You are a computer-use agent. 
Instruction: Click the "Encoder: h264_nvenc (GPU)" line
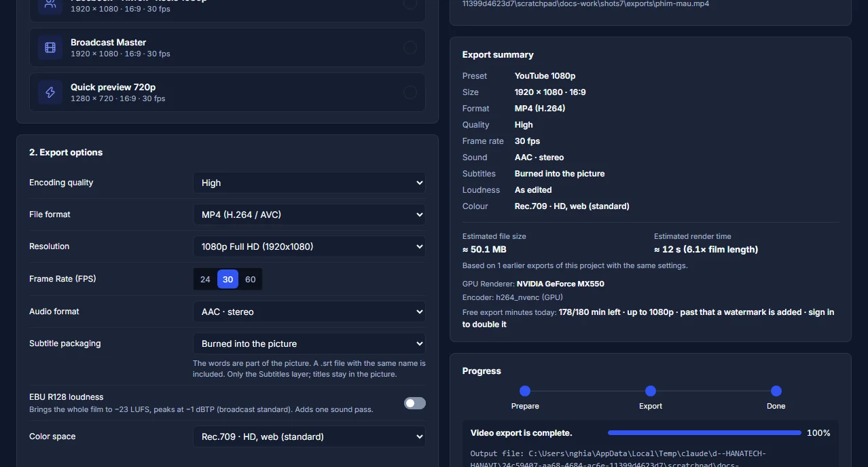513,297
